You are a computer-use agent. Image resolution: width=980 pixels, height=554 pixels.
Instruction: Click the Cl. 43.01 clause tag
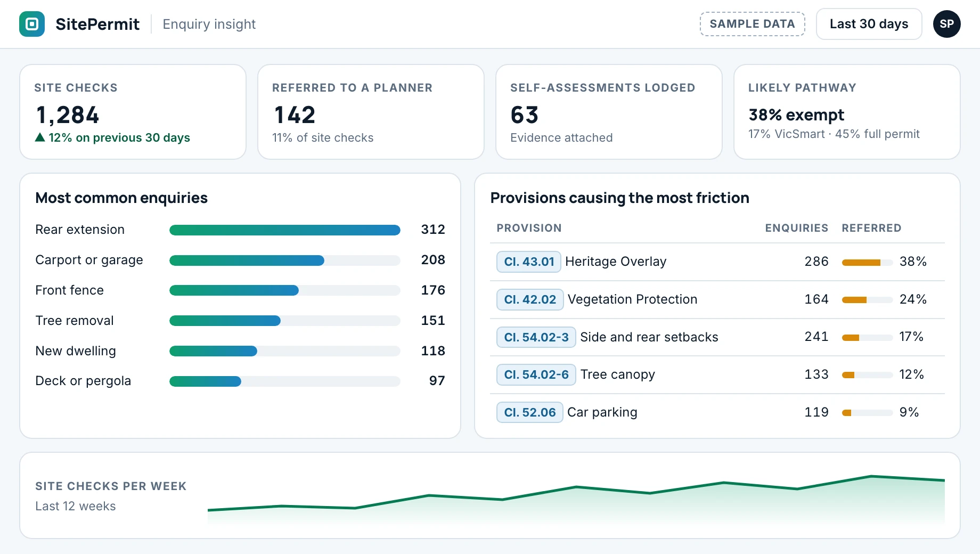[x=529, y=262]
